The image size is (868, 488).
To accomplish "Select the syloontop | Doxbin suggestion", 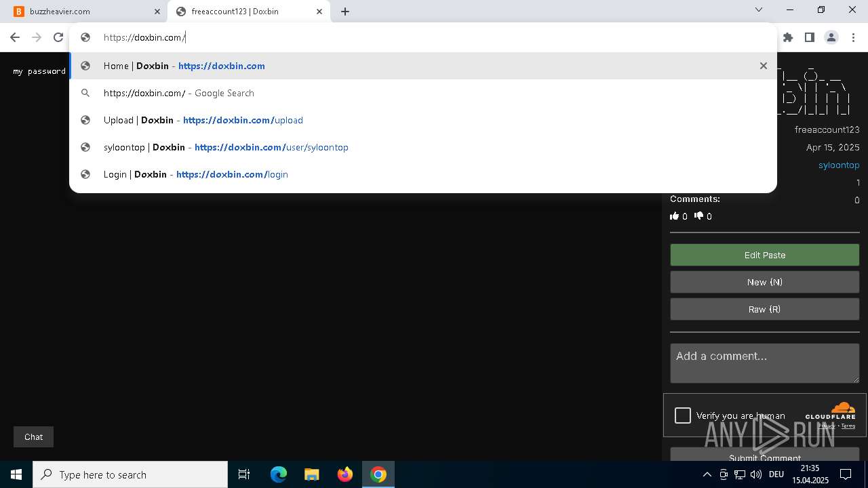I will [x=423, y=147].
